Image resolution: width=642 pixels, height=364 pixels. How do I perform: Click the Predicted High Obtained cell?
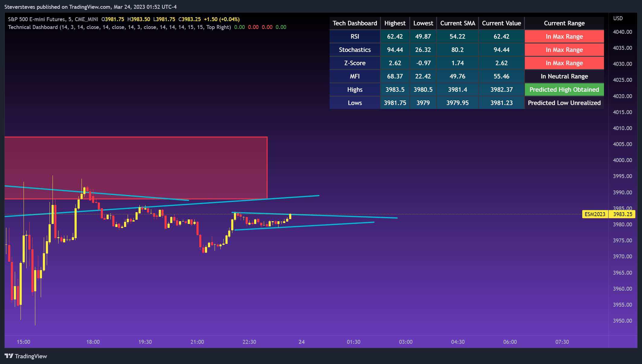564,90
